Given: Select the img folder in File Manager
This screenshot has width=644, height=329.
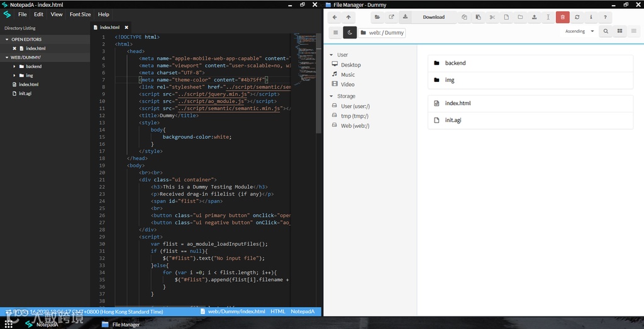Looking at the screenshot, I should coord(530,80).
